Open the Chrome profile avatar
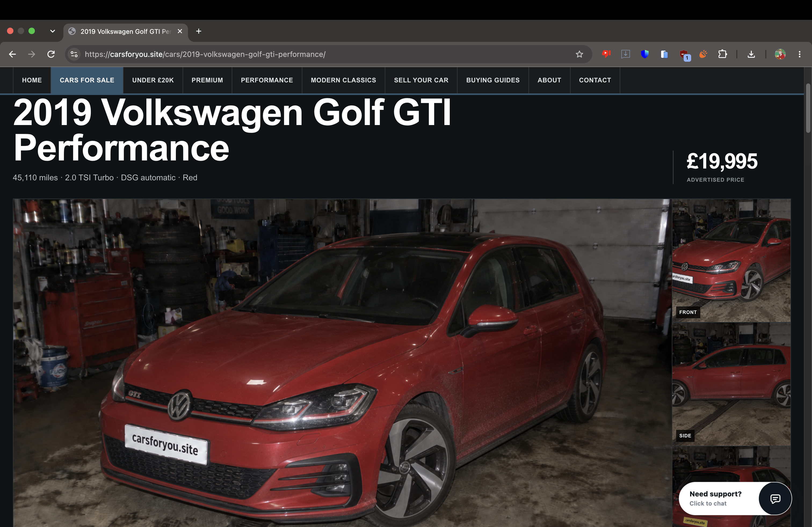812x527 pixels. [780, 54]
